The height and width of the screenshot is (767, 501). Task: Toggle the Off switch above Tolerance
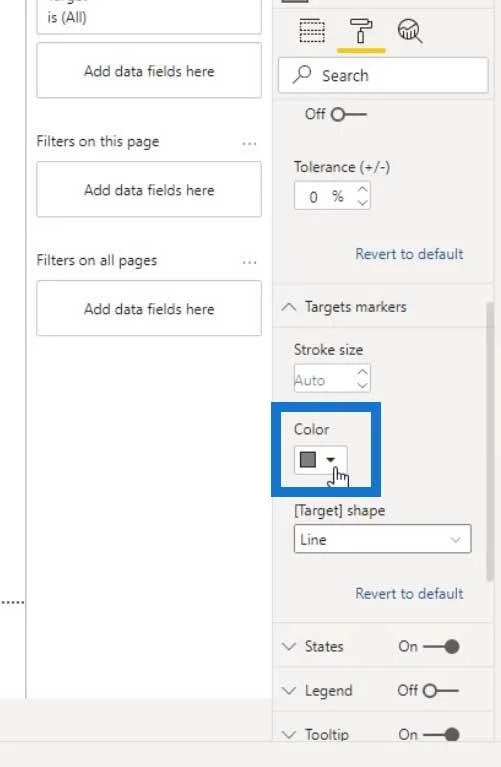(x=348, y=114)
